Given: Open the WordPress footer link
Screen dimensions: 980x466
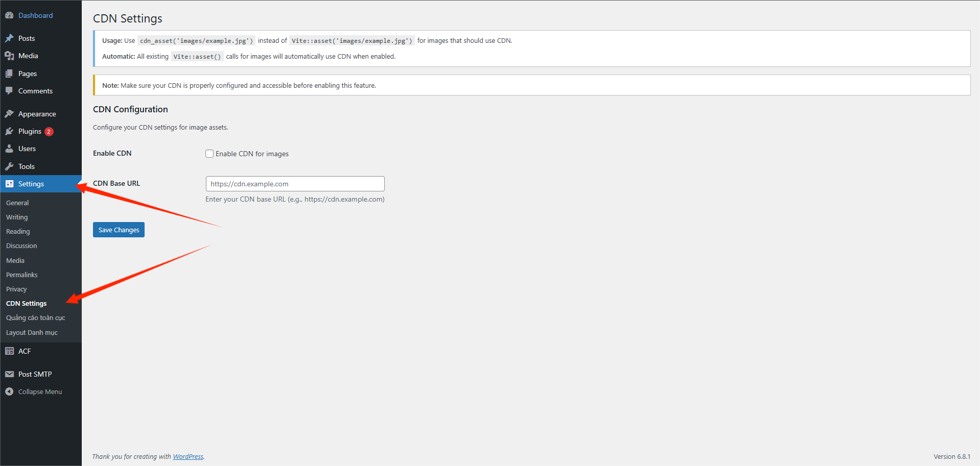Looking at the screenshot, I should tap(188, 456).
